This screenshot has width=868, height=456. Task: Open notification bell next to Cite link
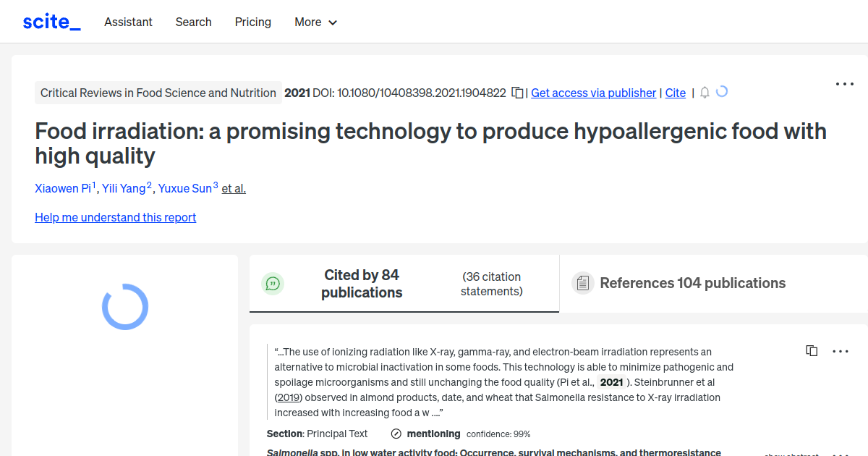click(705, 93)
